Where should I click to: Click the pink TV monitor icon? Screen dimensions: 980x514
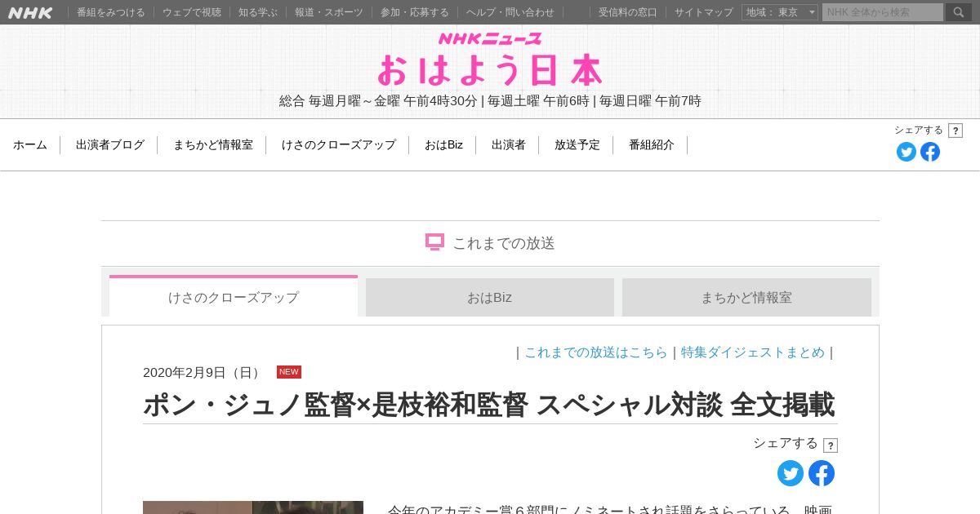(434, 242)
